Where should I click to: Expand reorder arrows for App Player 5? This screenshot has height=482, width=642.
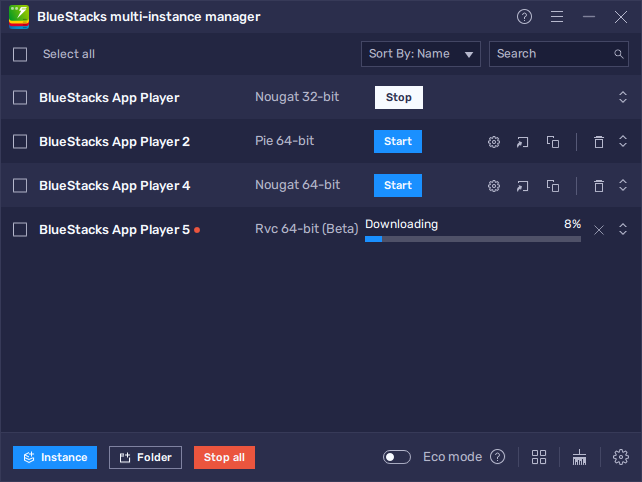pyautogui.click(x=622, y=230)
